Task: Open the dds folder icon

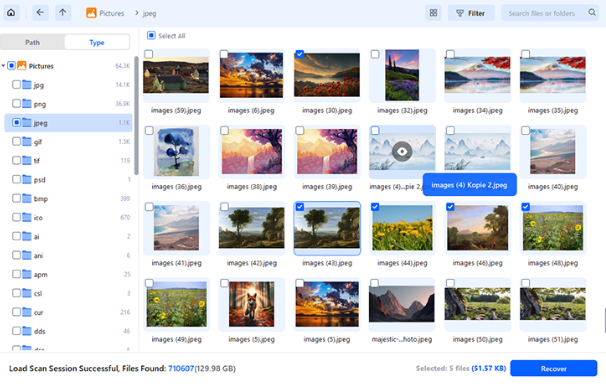Action: pyautogui.click(x=27, y=331)
